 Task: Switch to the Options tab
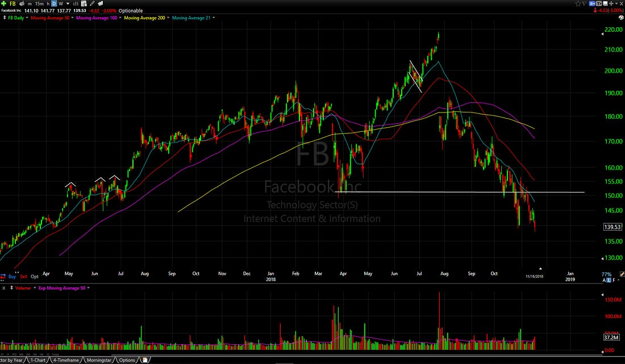pos(127,360)
